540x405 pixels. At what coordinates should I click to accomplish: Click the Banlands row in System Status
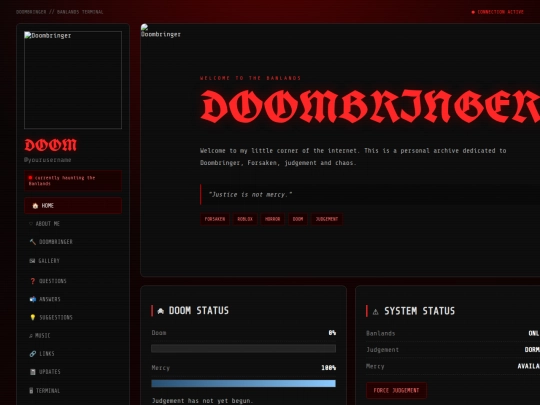453,333
